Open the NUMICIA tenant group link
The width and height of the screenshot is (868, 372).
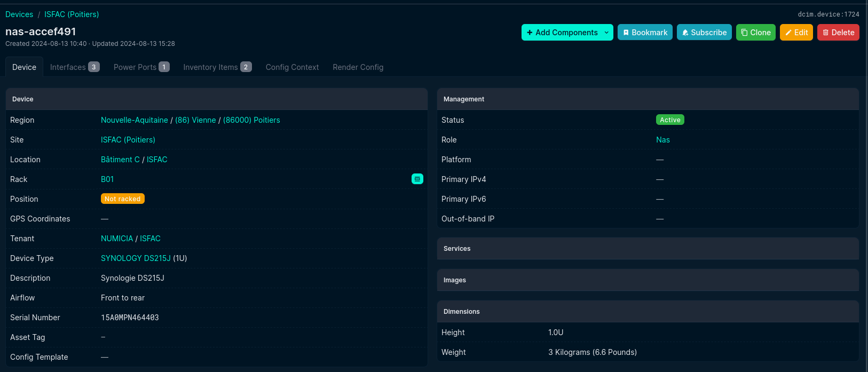point(117,239)
